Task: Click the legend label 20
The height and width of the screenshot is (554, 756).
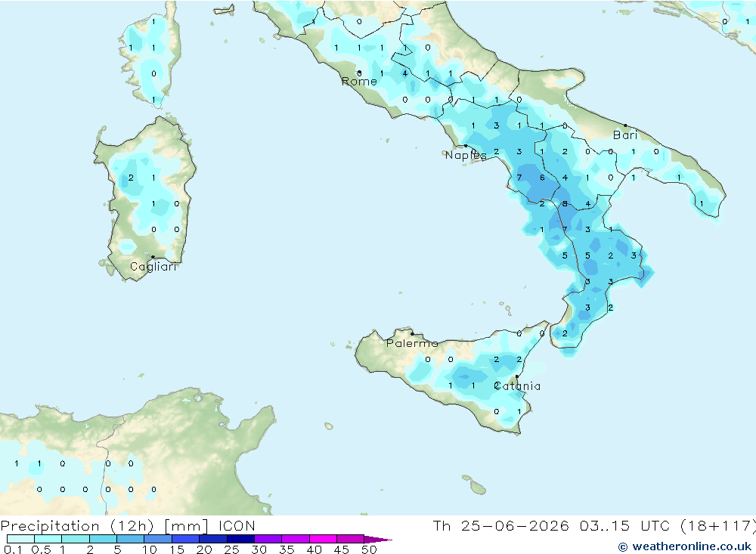Action: point(204,549)
